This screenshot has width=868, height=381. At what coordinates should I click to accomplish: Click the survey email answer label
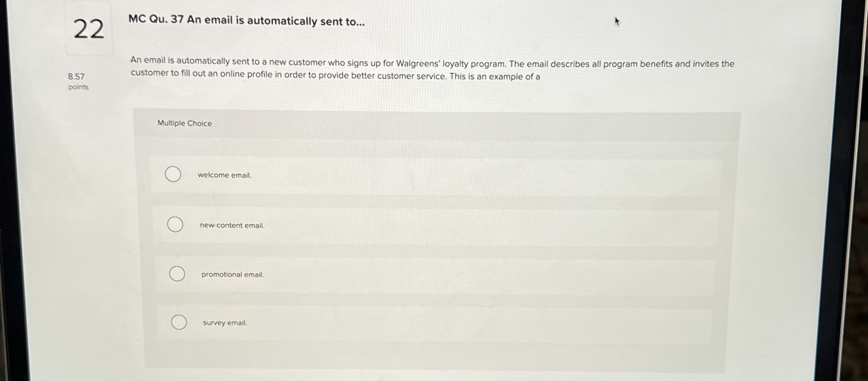coord(225,322)
